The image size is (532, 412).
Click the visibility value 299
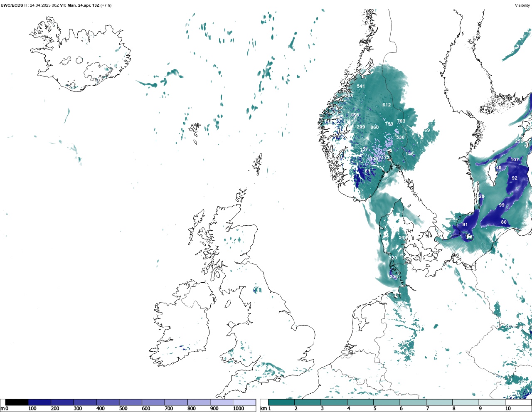pyautogui.click(x=361, y=127)
